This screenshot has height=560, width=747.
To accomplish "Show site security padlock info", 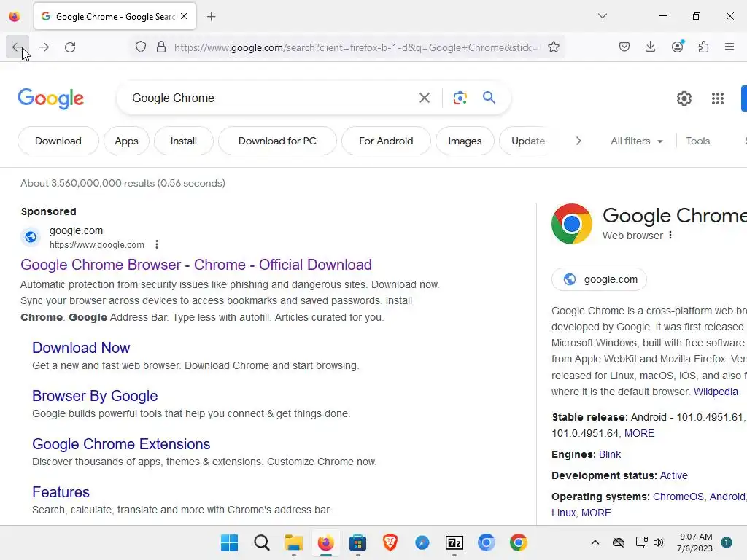I will coord(161,47).
